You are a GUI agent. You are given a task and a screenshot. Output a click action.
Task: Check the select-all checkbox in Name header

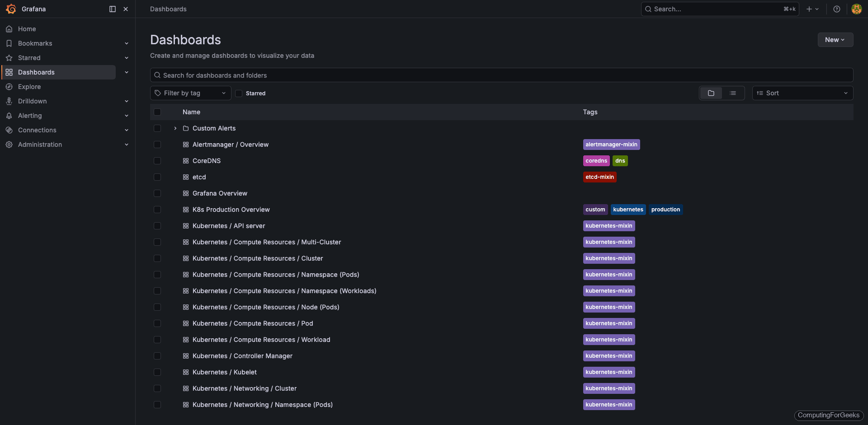click(x=157, y=112)
